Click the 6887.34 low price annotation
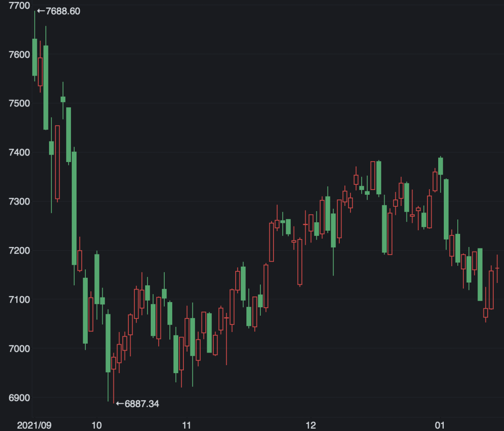The width and height of the screenshot is (504, 431). click(x=138, y=403)
